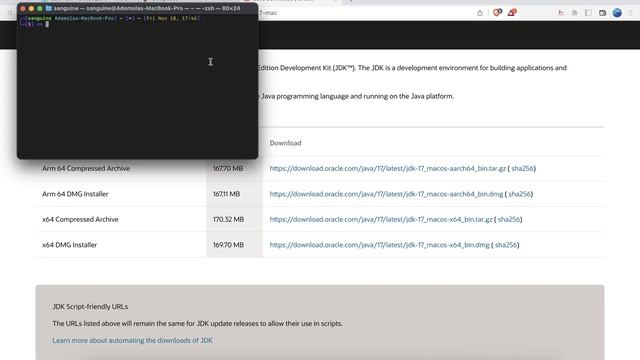Open 'Learn more about automating the downloads of JDK'
Viewport: 640px width, 360px height.
click(x=132, y=340)
